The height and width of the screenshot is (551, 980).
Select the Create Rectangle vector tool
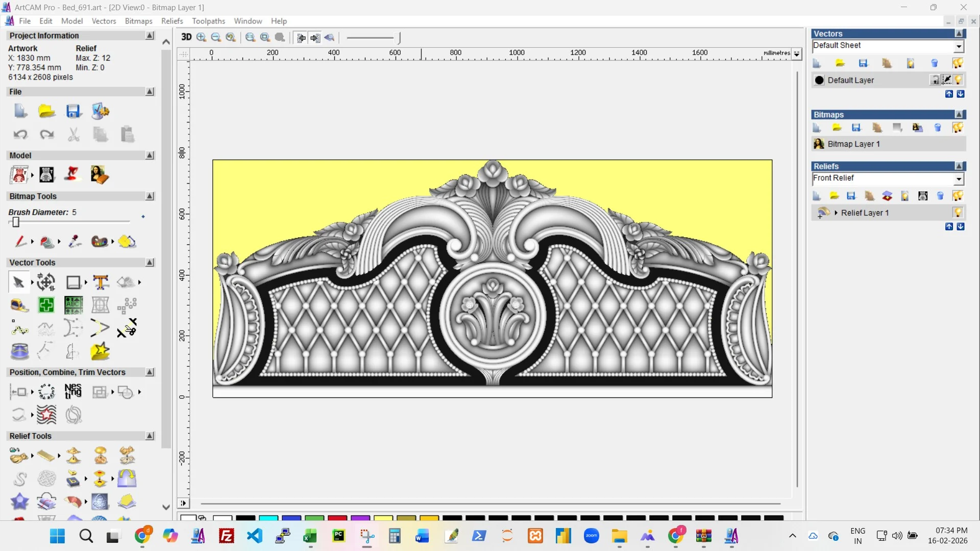[x=73, y=282]
